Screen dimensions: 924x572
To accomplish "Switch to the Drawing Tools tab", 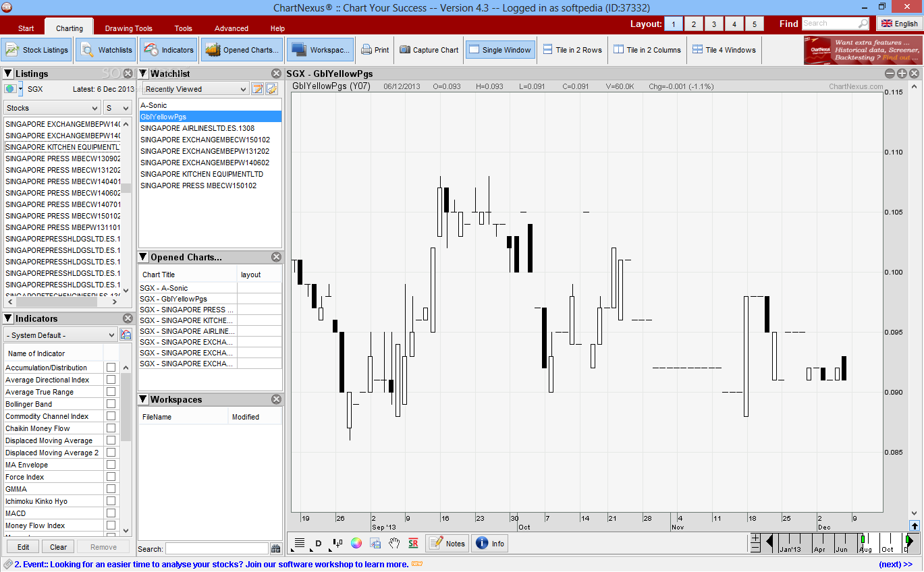I will pyautogui.click(x=129, y=28).
